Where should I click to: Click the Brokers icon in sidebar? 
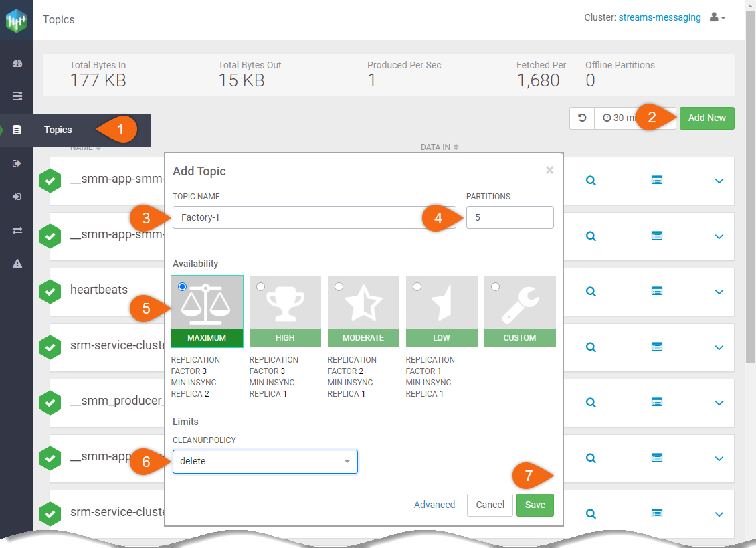(x=17, y=96)
